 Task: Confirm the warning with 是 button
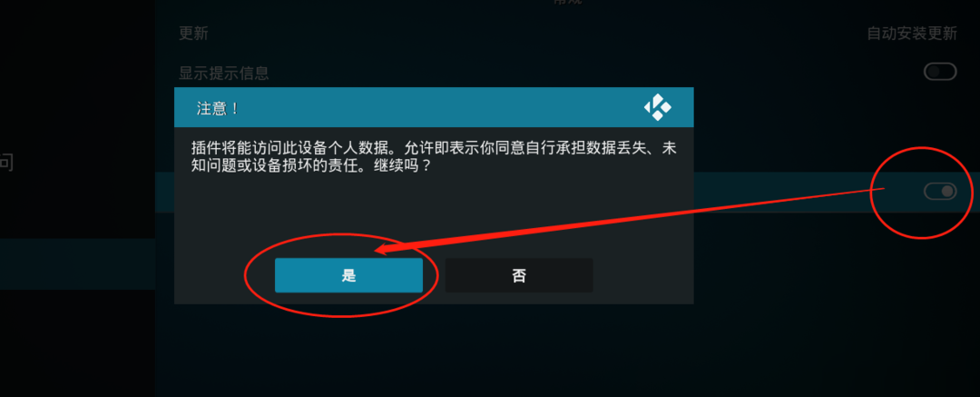coord(348,275)
